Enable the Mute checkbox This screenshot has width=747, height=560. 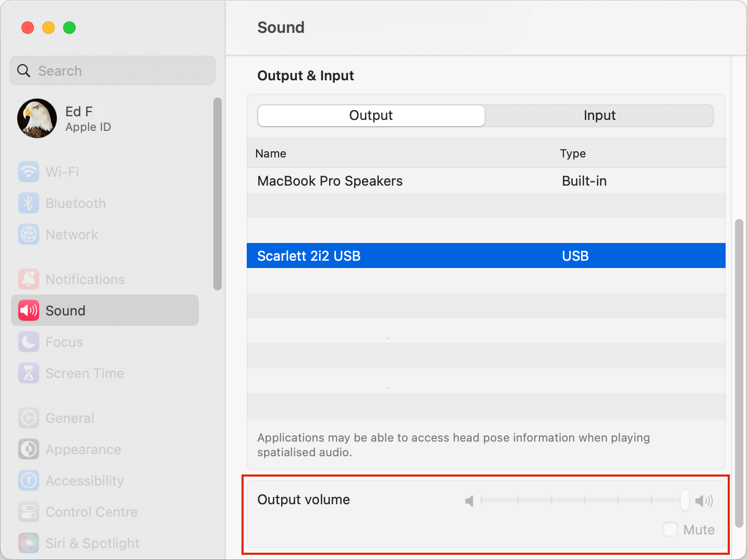coord(670,529)
